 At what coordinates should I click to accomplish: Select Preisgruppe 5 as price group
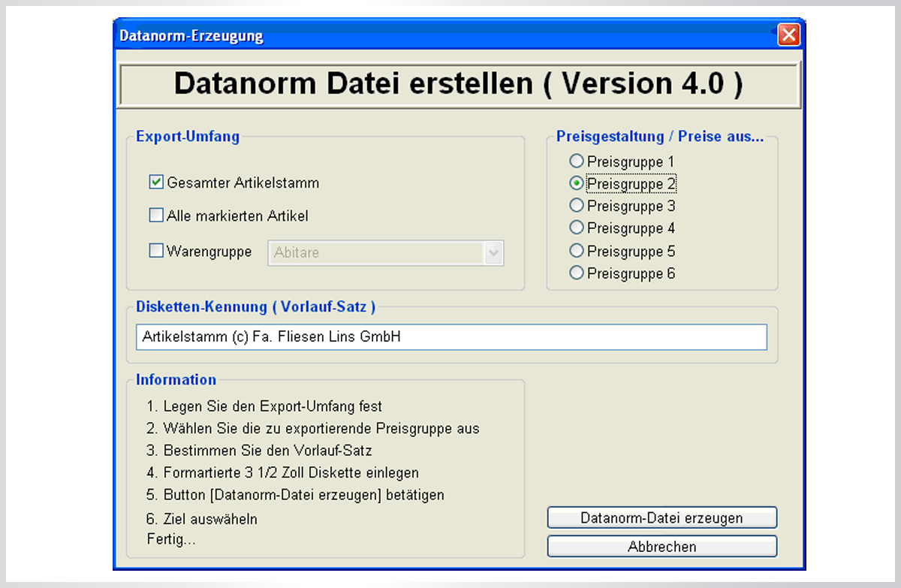pyautogui.click(x=577, y=250)
